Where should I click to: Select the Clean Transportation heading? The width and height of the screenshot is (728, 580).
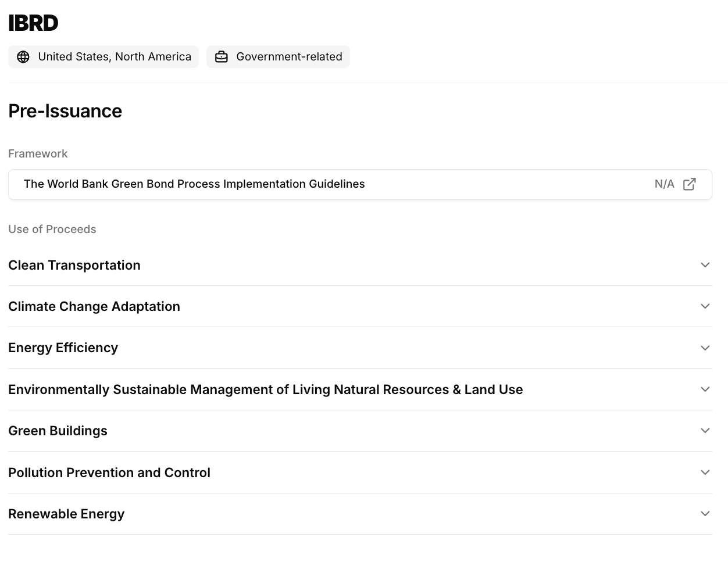click(74, 265)
